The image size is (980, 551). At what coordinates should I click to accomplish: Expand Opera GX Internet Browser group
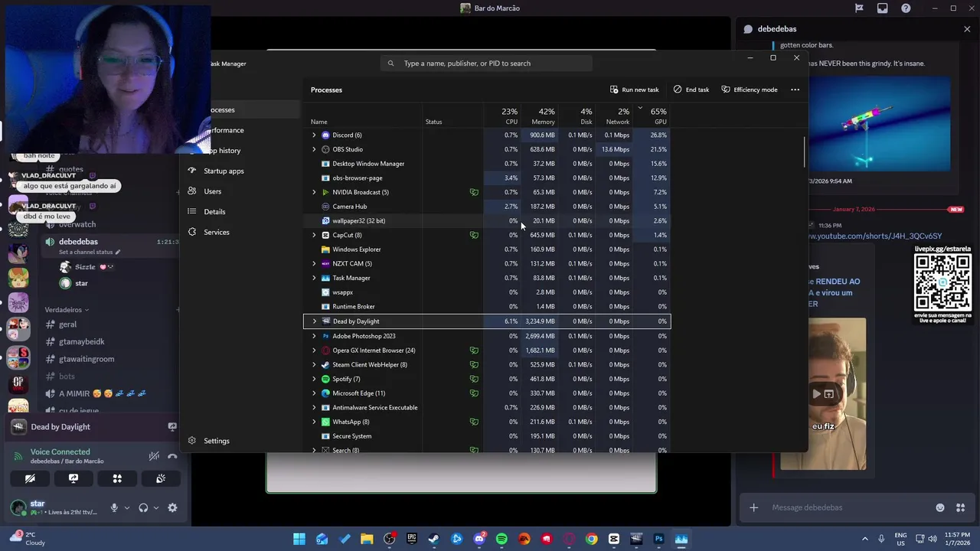[x=314, y=350]
